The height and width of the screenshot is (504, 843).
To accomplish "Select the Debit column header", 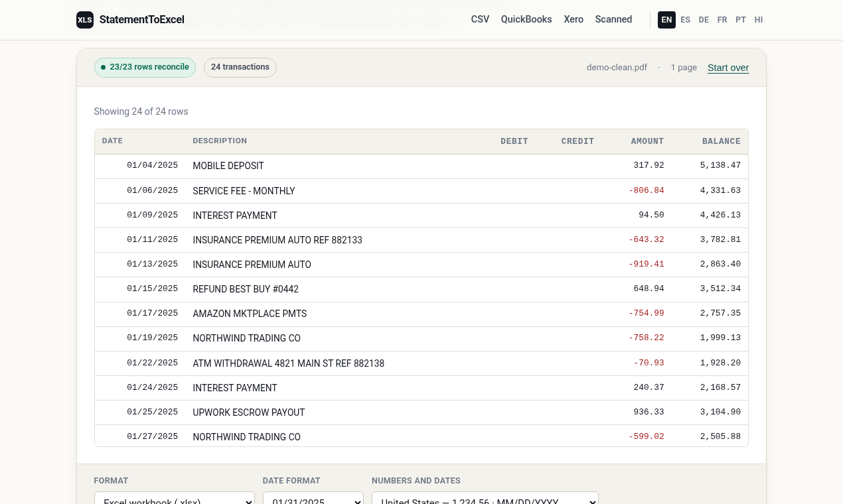I will point(514,141).
